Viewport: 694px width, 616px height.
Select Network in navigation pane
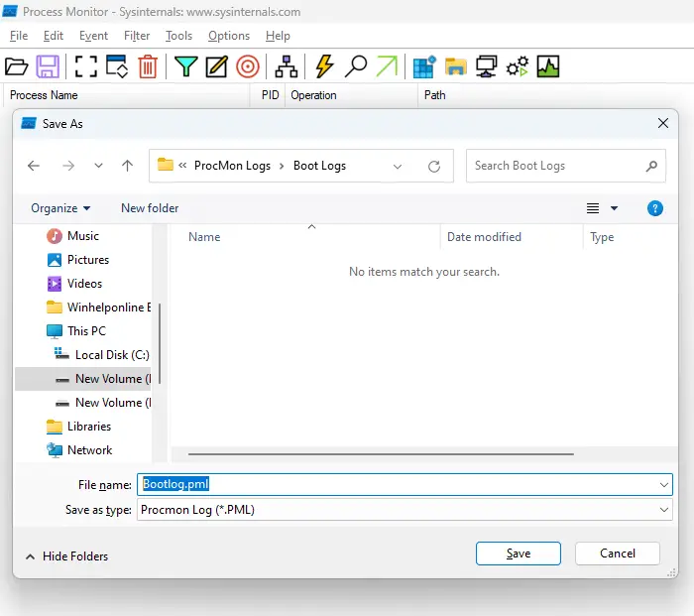tap(79, 450)
